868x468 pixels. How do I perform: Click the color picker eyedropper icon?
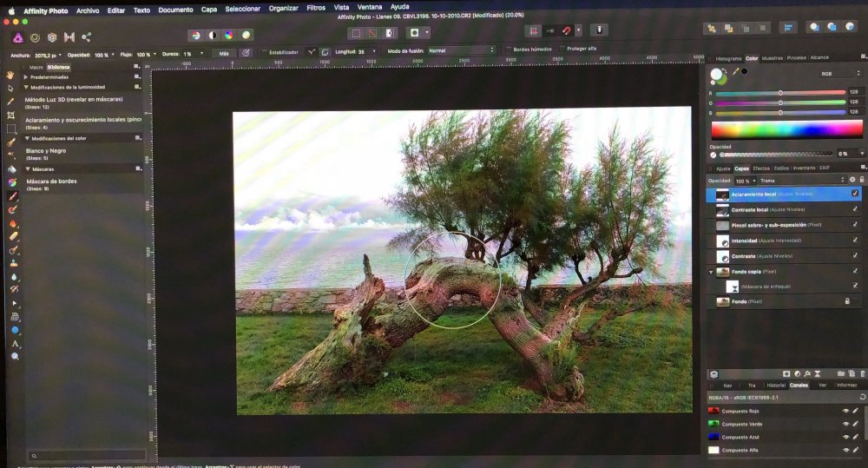[735, 71]
